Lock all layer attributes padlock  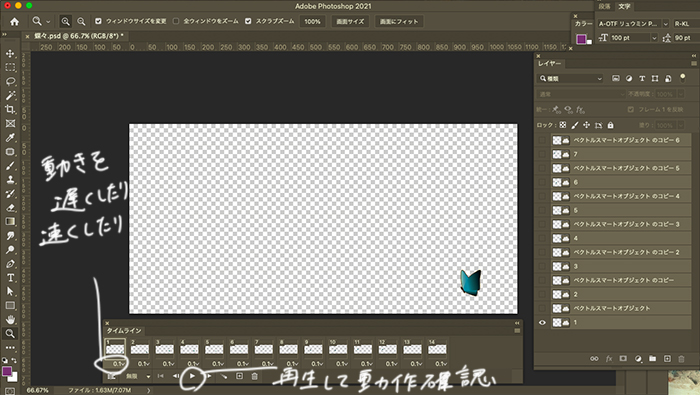pos(610,125)
